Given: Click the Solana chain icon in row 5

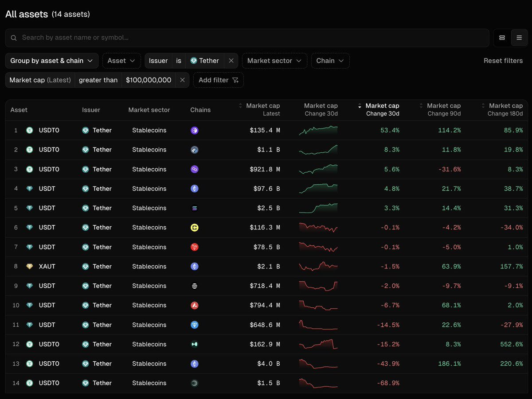Looking at the screenshot, I should (194, 208).
